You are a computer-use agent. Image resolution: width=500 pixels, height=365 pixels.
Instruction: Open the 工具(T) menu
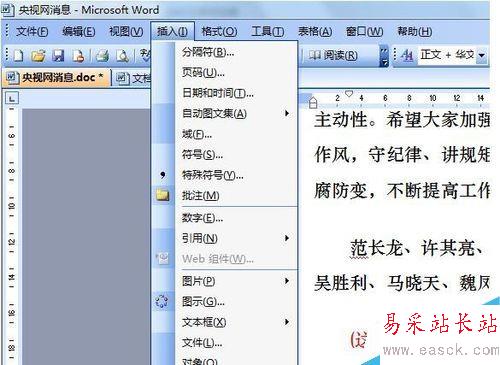click(x=268, y=32)
